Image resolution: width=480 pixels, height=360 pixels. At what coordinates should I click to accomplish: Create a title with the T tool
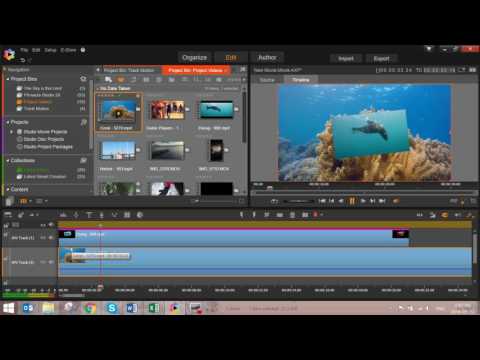point(89,215)
